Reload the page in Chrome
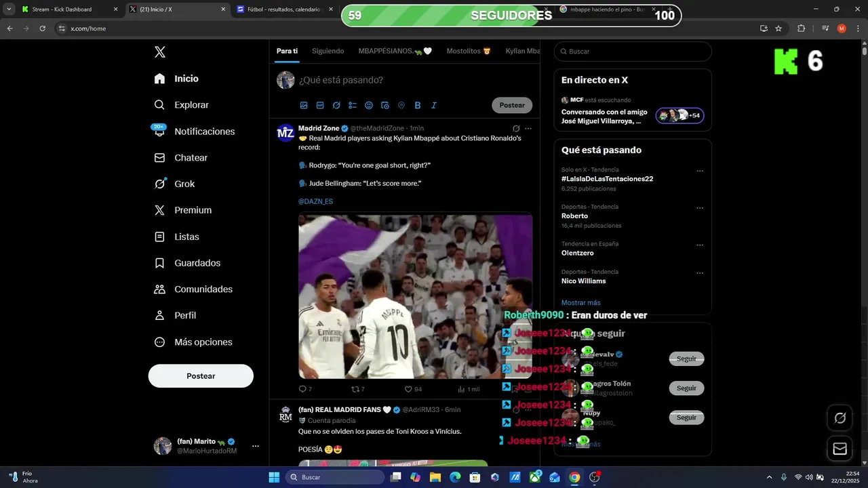 click(43, 28)
